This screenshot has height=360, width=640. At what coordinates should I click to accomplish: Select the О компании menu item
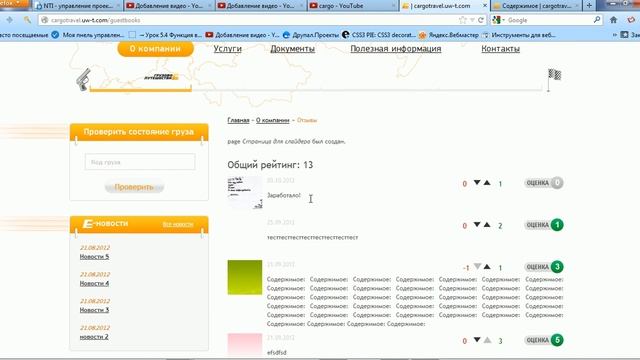pyautogui.click(x=155, y=49)
